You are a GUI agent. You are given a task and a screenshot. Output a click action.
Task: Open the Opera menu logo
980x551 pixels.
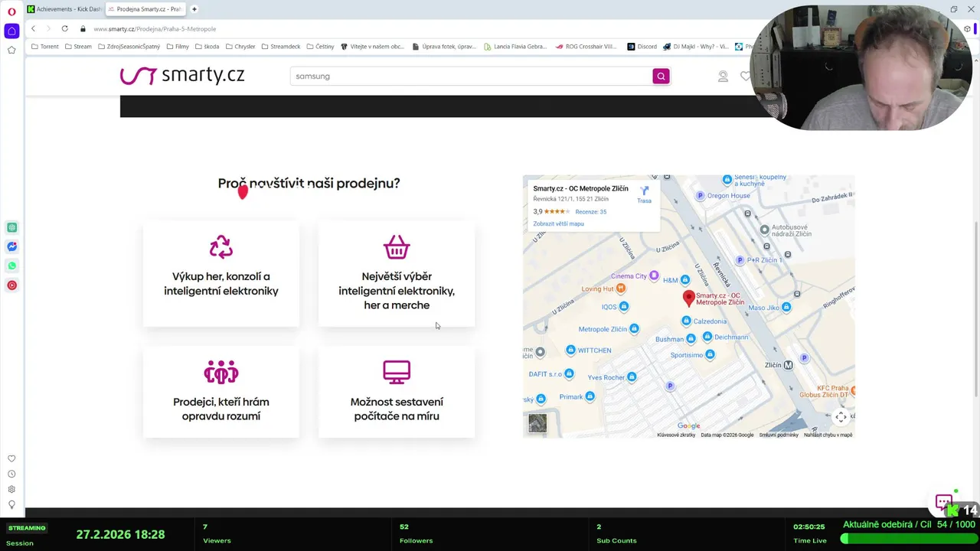(x=11, y=11)
